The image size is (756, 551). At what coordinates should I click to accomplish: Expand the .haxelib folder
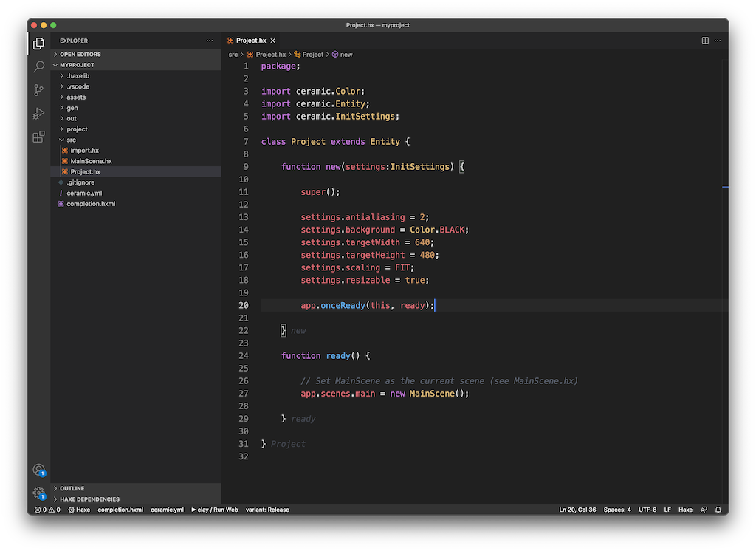point(136,76)
